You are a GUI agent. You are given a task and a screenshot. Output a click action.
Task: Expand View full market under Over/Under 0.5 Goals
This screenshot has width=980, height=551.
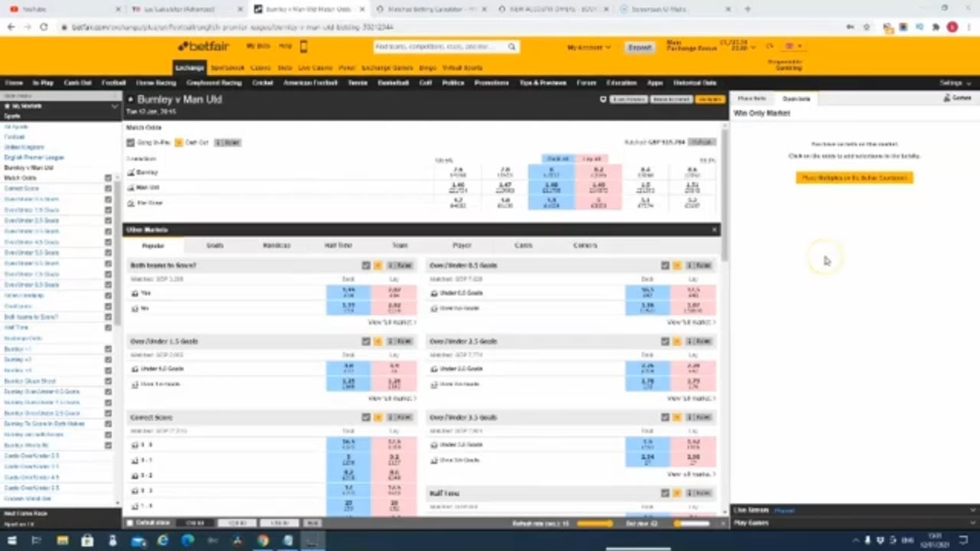691,322
